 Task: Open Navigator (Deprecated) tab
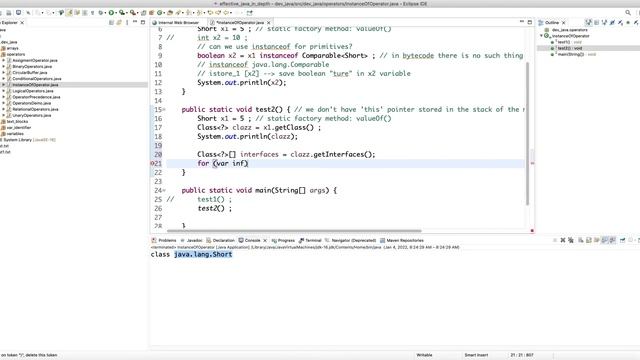351,240
